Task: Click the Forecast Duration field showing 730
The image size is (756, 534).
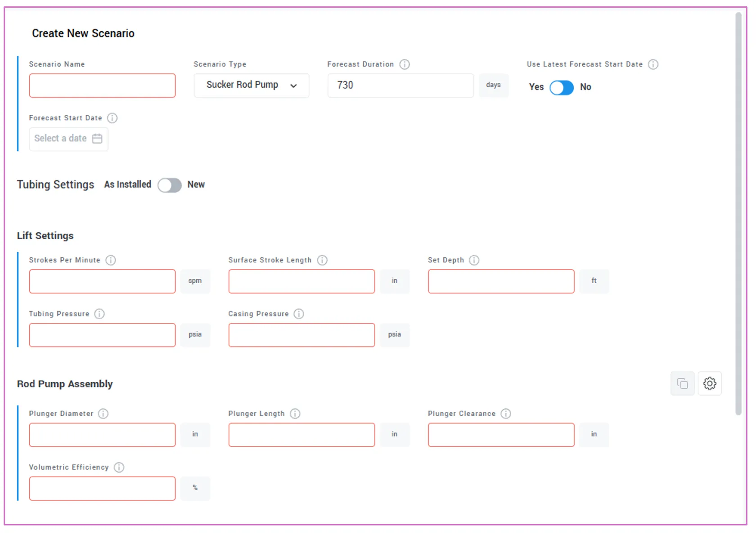Action: point(400,86)
